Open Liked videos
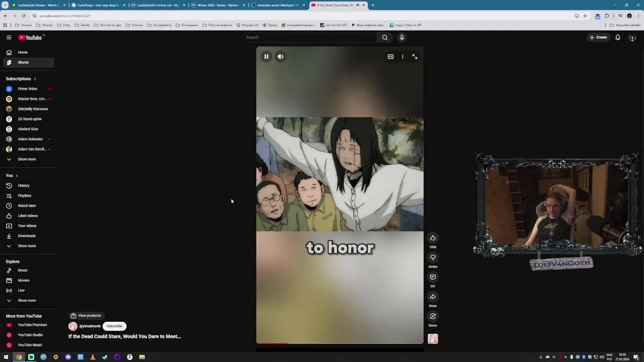This screenshot has height=362, width=644. point(28,216)
